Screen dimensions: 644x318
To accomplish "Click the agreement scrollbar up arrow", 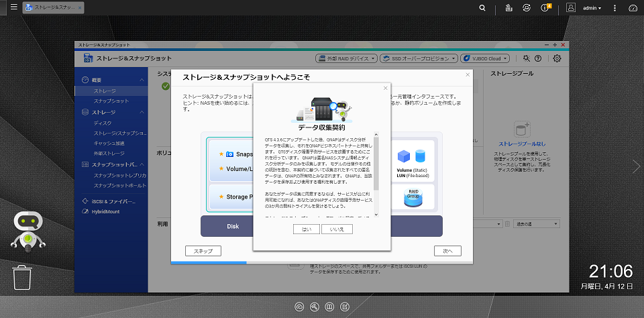I will click(x=376, y=135).
